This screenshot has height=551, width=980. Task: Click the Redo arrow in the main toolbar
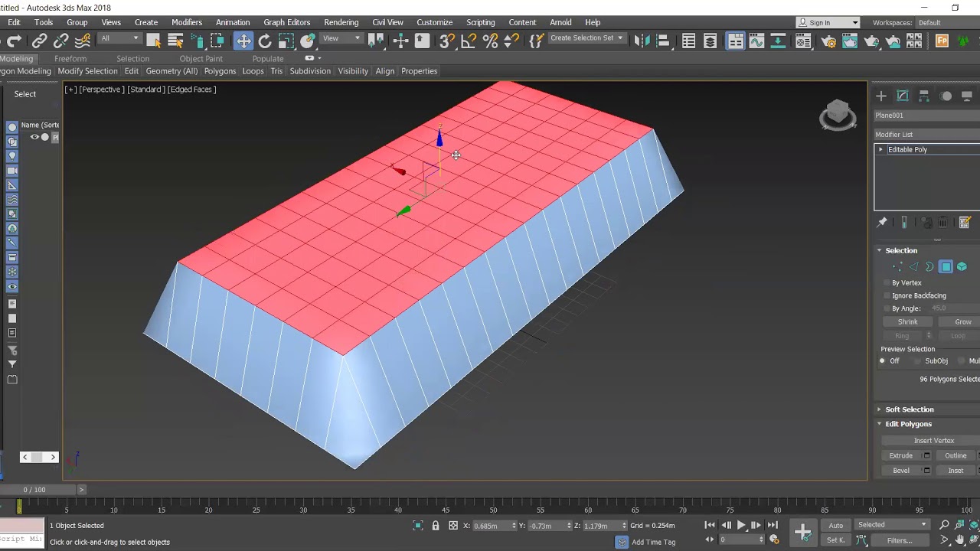tap(15, 41)
